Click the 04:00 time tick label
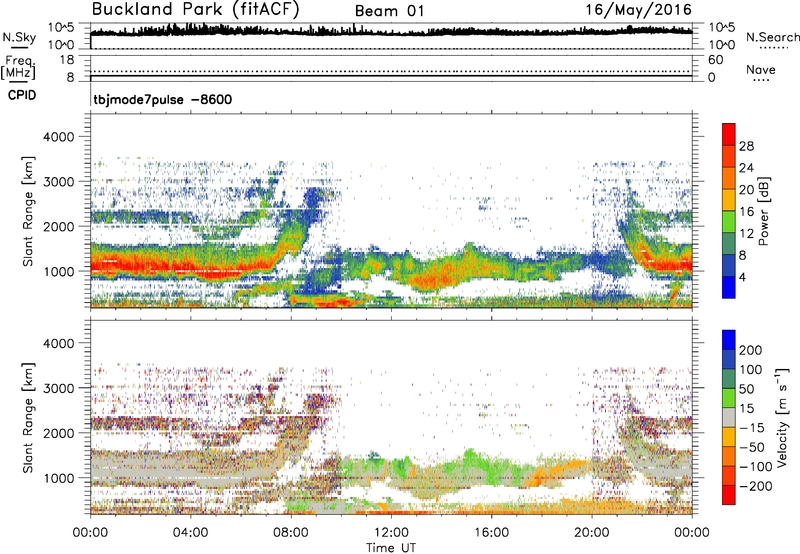This screenshot has width=800, height=554. [190, 533]
